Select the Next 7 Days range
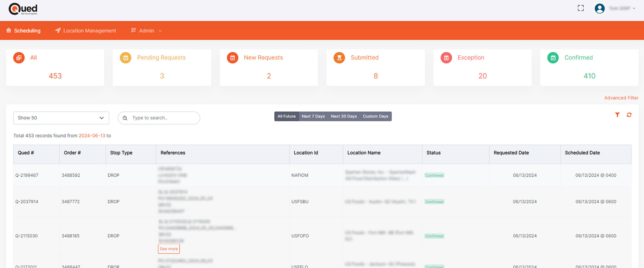Screen dimensions: 644x268 tap(313, 116)
